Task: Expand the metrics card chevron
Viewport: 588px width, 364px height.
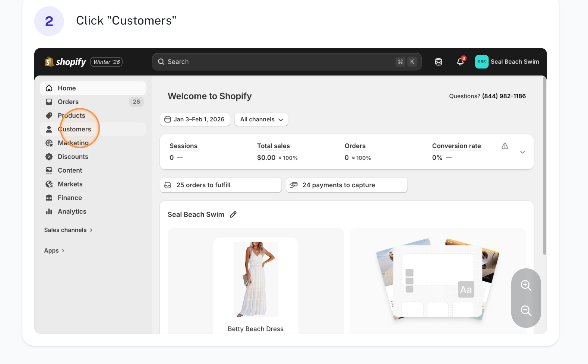Action: (522, 152)
